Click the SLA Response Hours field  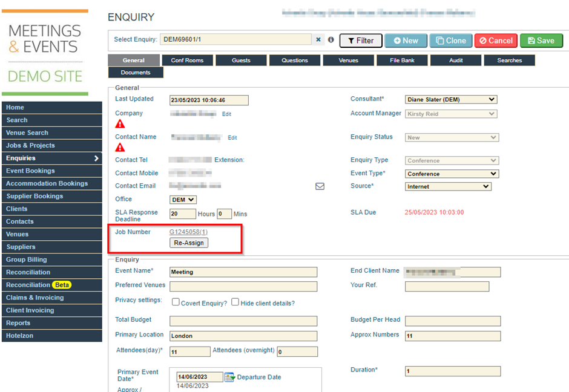tap(183, 214)
